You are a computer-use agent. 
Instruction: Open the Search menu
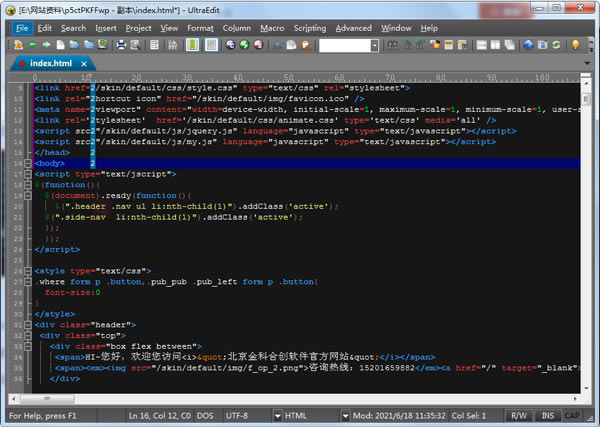coord(73,28)
